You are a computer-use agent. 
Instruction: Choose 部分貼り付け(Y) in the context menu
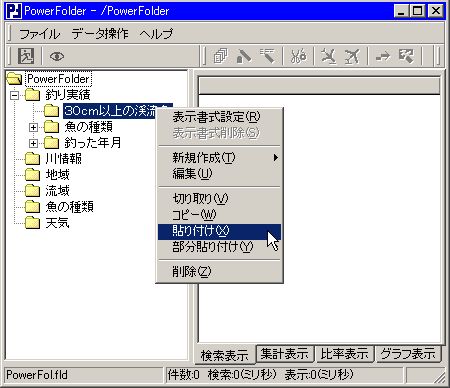[x=219, y=247]
